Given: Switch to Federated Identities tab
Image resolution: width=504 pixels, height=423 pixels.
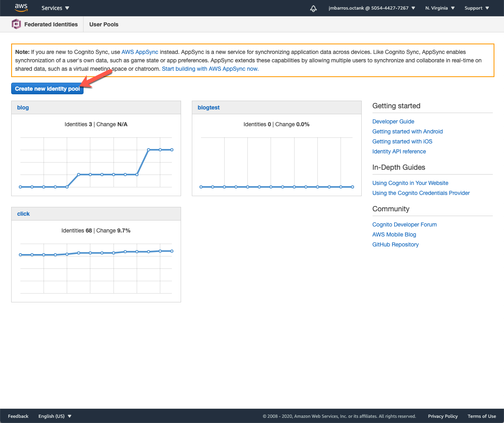Looking at the screenshot, I should click(x=51, y=24).
